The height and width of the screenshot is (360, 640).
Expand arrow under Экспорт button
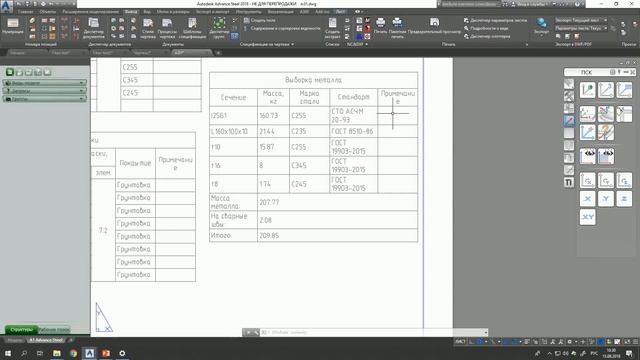click(x=542, y=36)
